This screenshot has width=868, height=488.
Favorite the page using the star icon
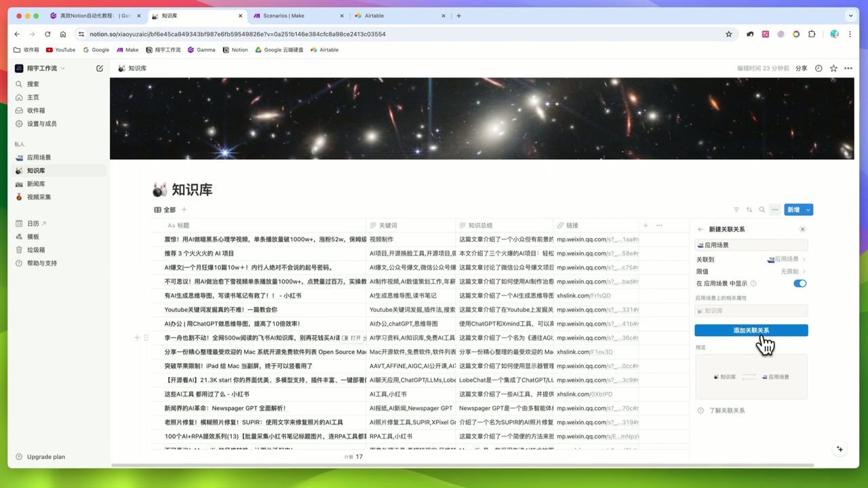click(833, 68)
